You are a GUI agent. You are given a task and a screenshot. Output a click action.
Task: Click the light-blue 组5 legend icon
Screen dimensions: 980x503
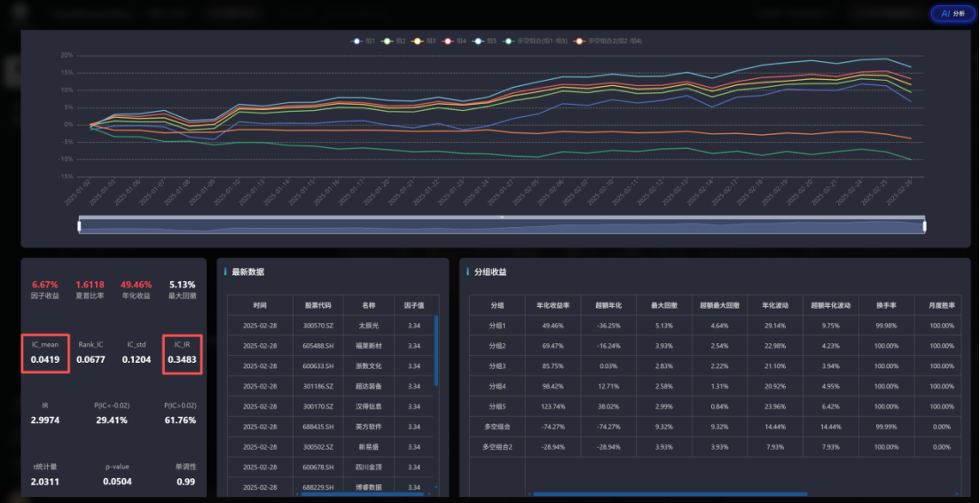point(479,41)
